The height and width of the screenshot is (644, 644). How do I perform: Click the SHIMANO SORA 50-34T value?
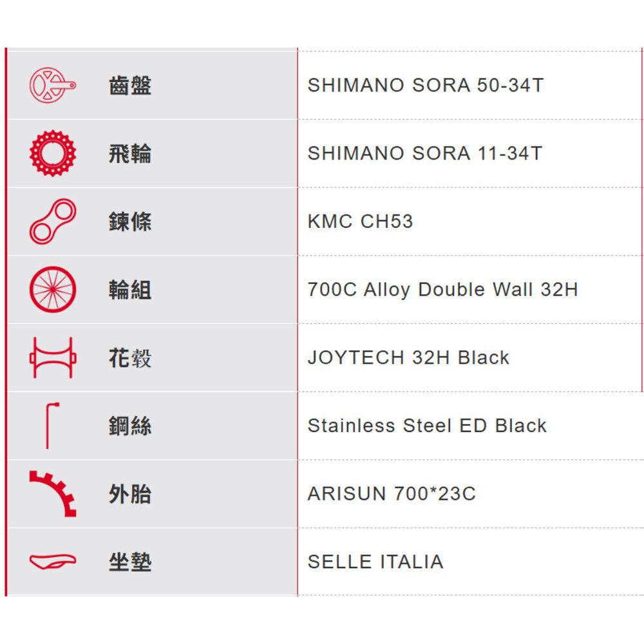click(x=426, y=85)
